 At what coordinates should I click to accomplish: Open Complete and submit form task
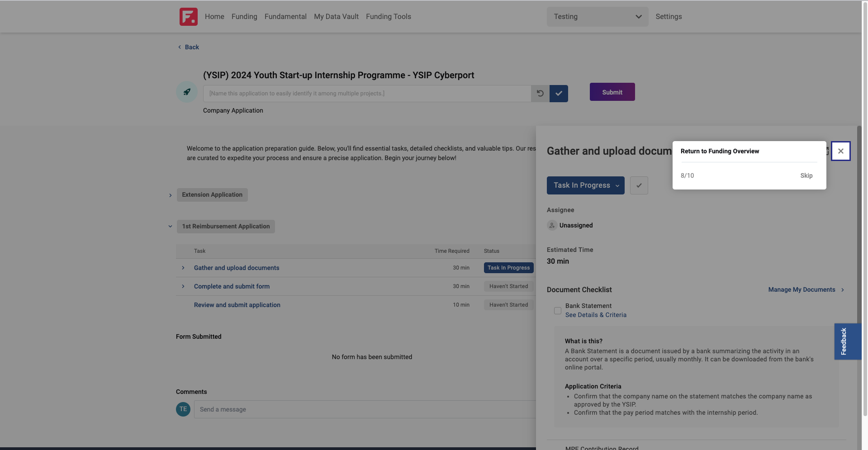click(x=232, y=286)
